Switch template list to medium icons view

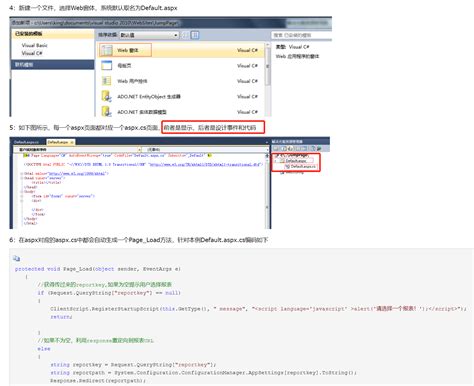pos(195,35)
